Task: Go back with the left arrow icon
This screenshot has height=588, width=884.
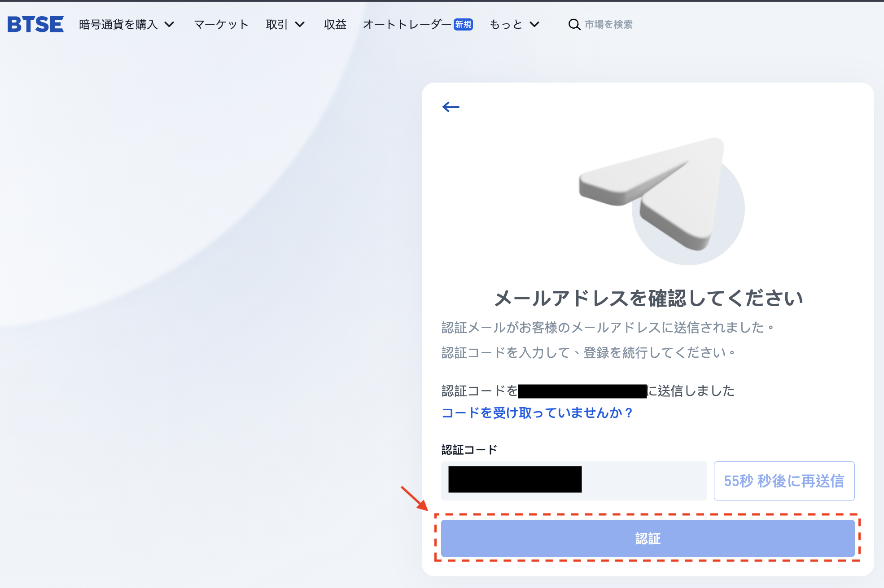Action: click(x=451, y=107)
